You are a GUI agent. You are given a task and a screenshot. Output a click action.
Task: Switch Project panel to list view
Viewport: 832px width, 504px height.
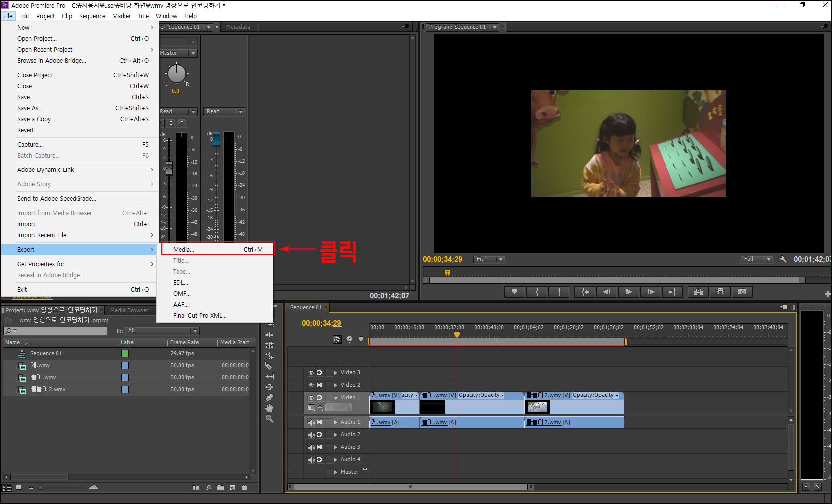tap(7, 488)
